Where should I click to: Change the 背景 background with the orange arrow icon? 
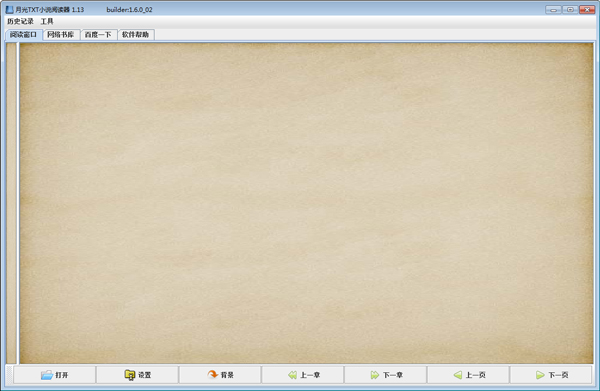click(220, 375)
